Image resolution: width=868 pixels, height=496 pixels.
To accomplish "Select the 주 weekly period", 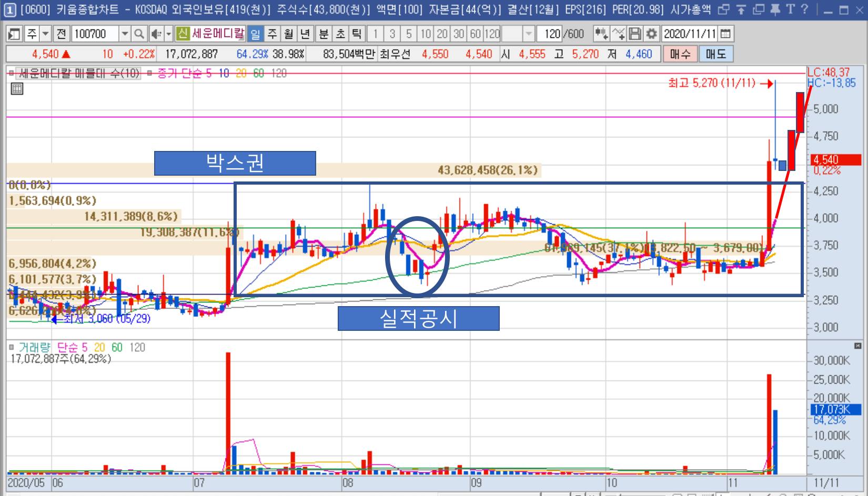I will pyautogui.click(x=272, y=34).
